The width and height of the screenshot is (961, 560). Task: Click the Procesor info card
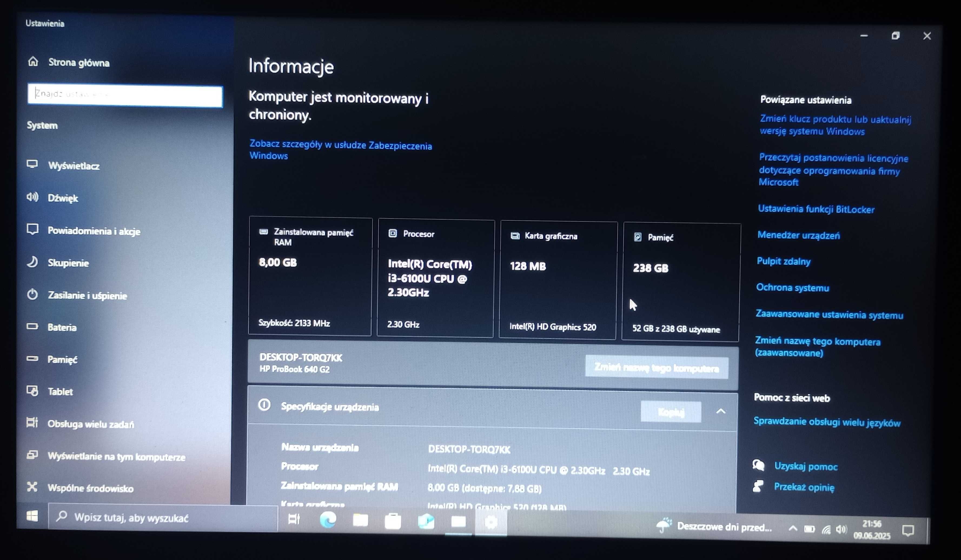436,278
